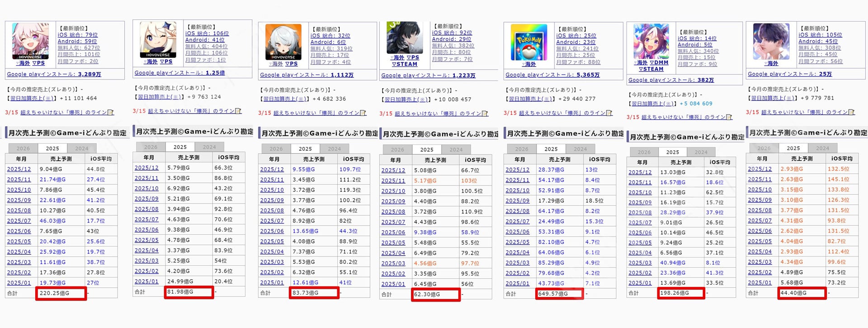Screen dimensions: 868x328
Task: Click the pink-haired girl HoYoverse icon
Action: [30, 41]
